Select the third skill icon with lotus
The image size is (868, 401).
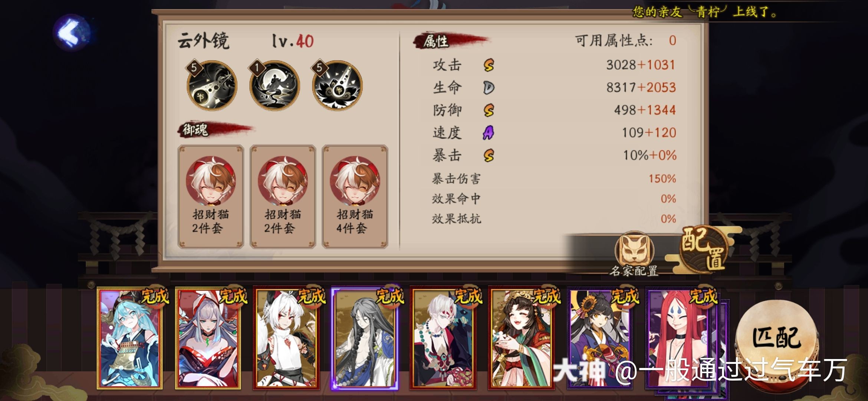[337, 86]
